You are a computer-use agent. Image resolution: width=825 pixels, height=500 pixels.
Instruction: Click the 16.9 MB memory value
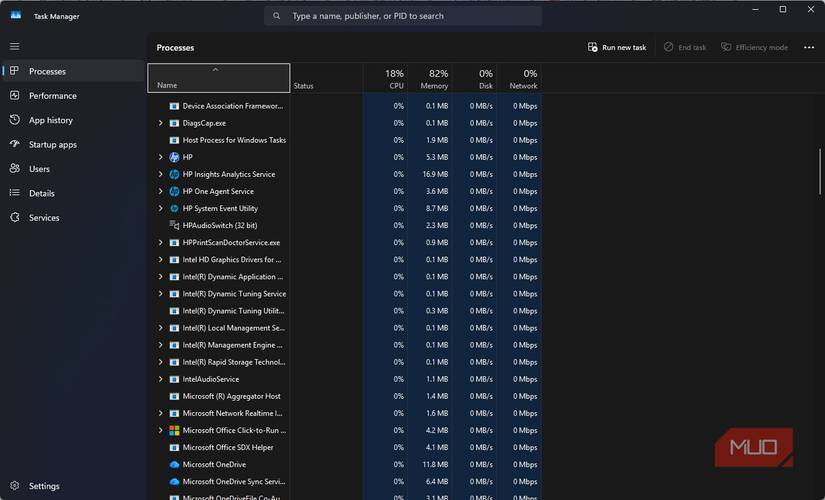pyautogui.click(x=435, y=174)
